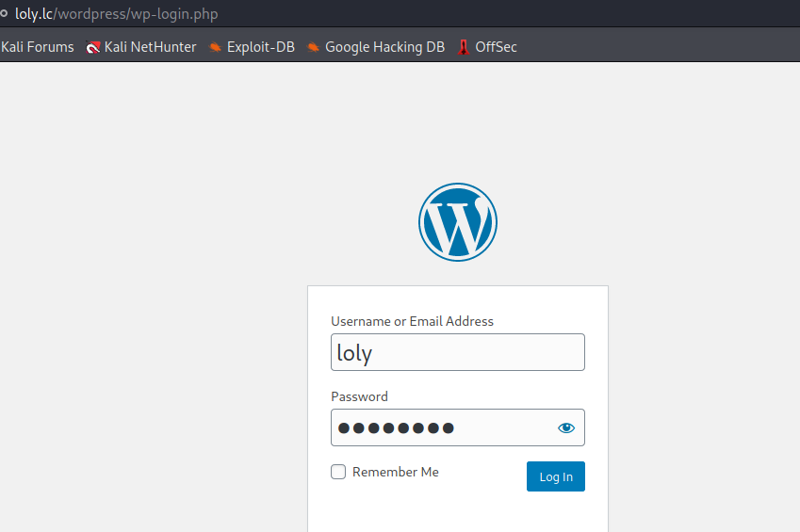This screenshot has height=532, width=800.
Task: Click the Remember Me label text
Action: (x=396, y=472)
